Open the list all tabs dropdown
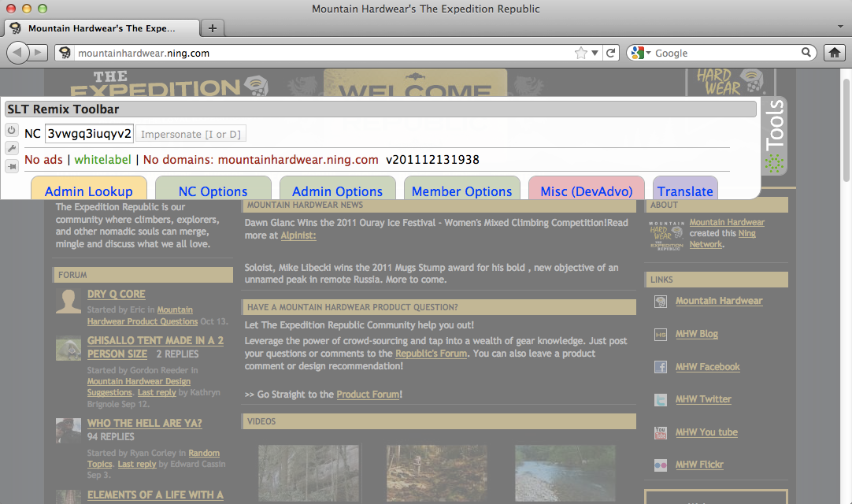The height and width of the screenshot is (504, 852). (840, 28)
